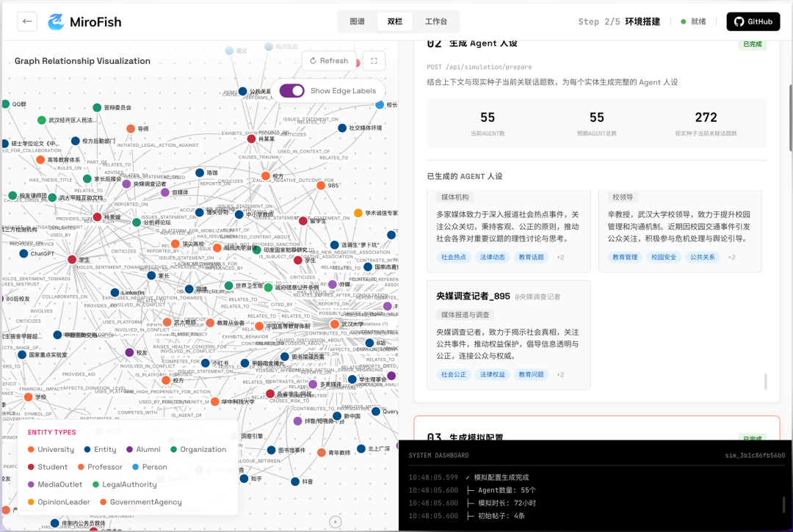
Task: Toggle MediaOutlet entity type in legend
Action: tap(55, 484)
